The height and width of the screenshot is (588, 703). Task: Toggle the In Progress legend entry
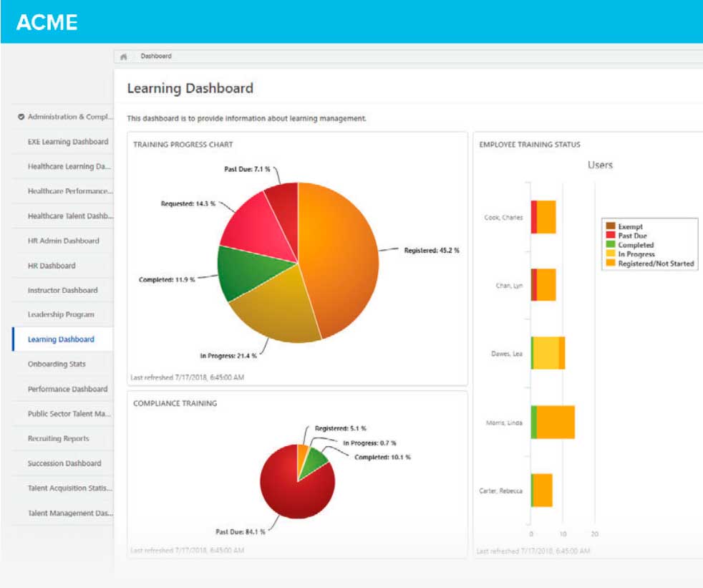pos(636,254)
